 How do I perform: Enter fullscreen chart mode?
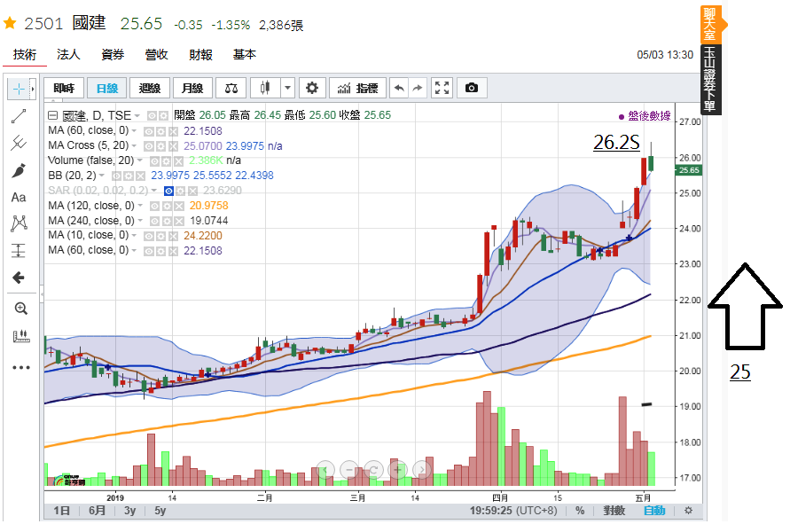(x=442, y=88)
